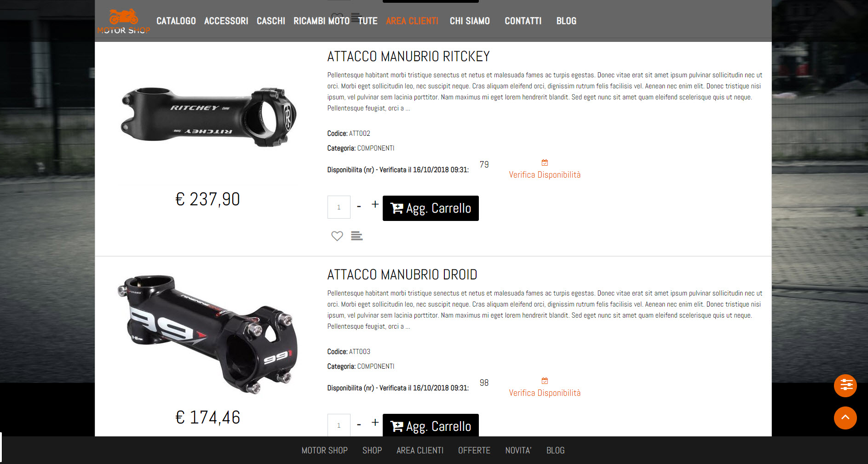Click Verifica Disponibilità link for Droid stem
Screen dimensions: 868x464
coord(545,393)
